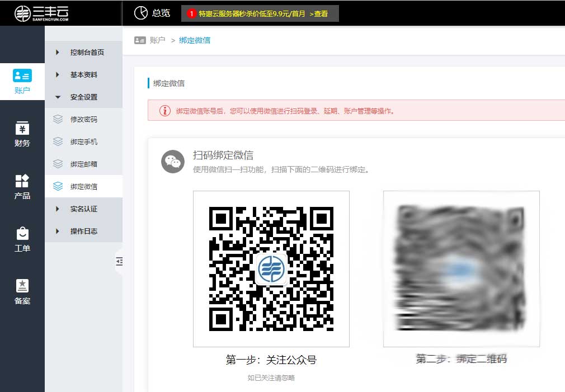This screenshot has height=392, width=565.
Task: Open the 财务 finance sidebar icon
Action: coord(22,128)
